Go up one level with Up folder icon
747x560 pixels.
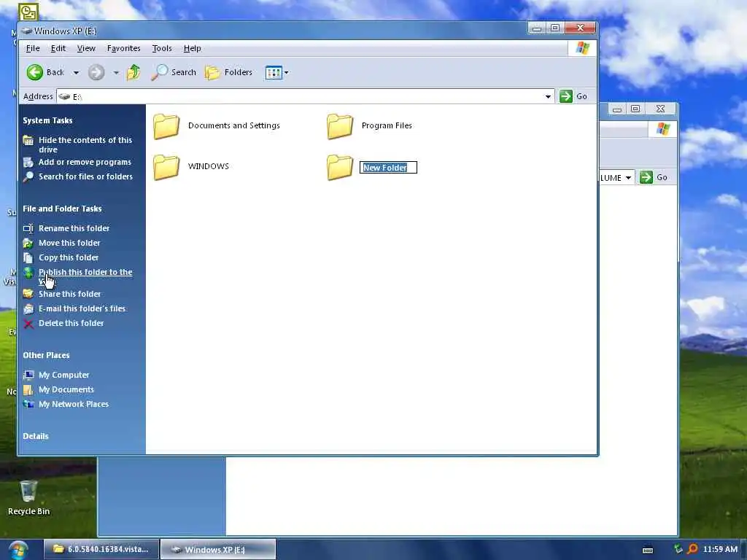coord(133,72)
